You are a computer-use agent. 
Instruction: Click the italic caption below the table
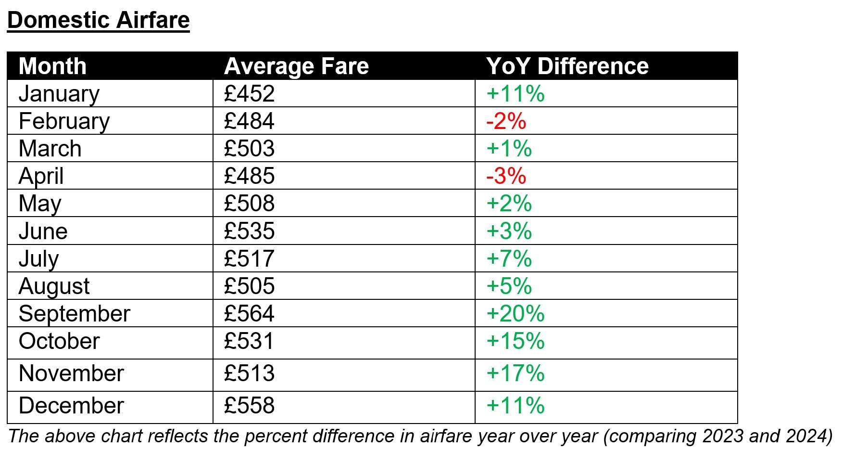(420, 436)
